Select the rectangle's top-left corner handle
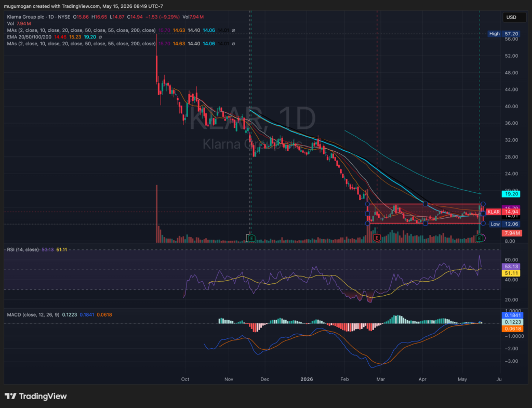 tap(367, 204)
